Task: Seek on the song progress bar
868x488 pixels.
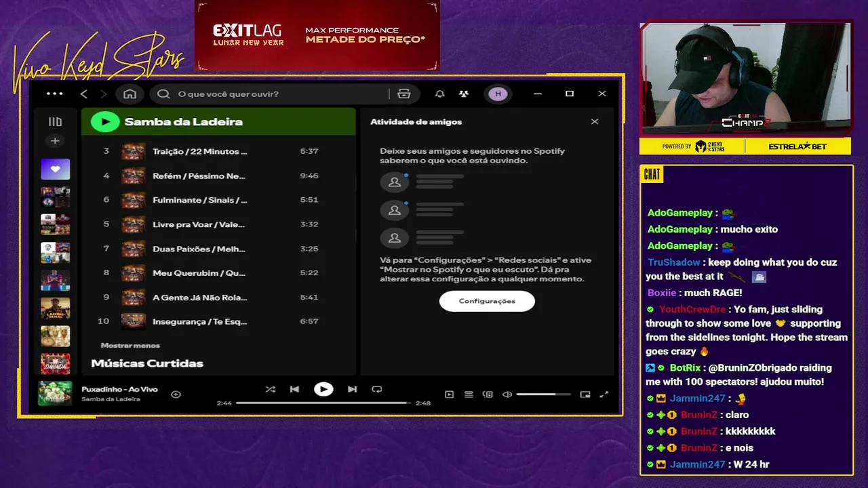Action: click(x=323, y=403)
